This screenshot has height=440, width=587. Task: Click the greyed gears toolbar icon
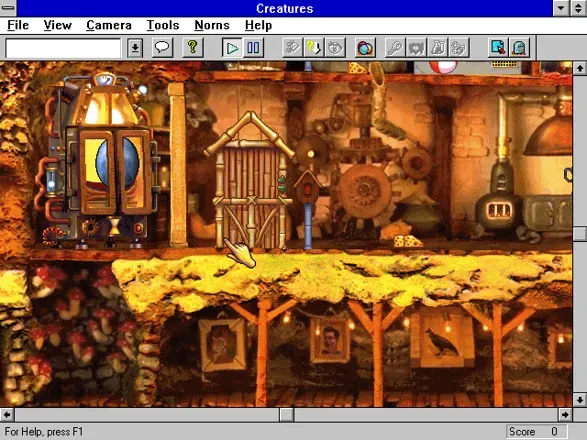459,48
